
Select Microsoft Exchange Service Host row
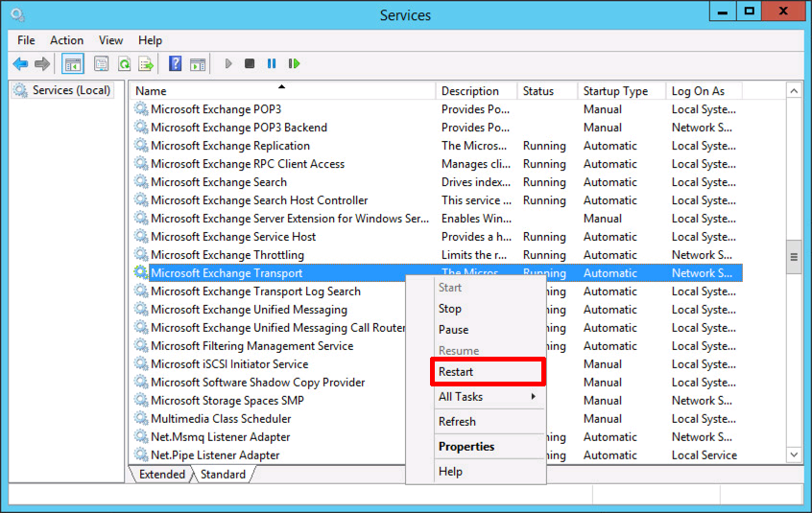[x=436, y=236]
